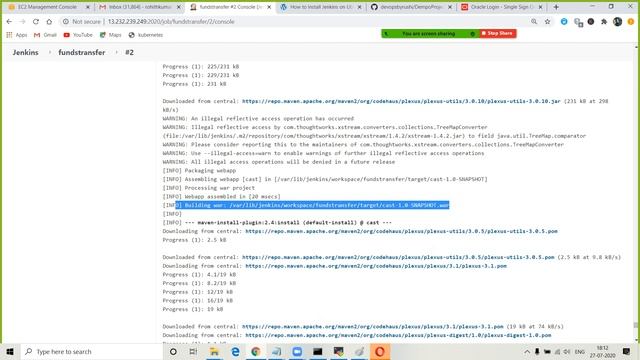Switch to the EC2 Management Console tab
640x360 pixels.
coord(47,7)
